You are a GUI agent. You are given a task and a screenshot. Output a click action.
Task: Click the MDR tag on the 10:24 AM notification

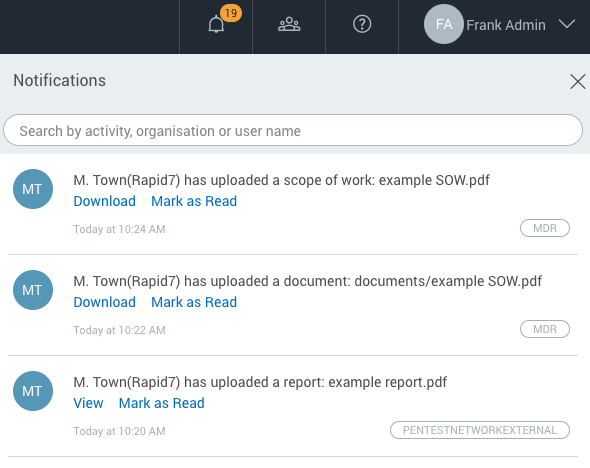point(544,228)
